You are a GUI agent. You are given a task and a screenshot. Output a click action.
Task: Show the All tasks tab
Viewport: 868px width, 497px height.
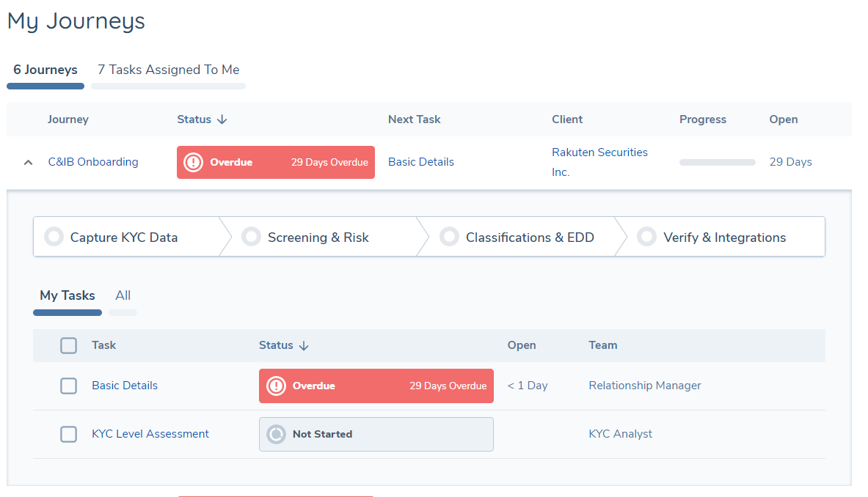[x=123, y=295]
